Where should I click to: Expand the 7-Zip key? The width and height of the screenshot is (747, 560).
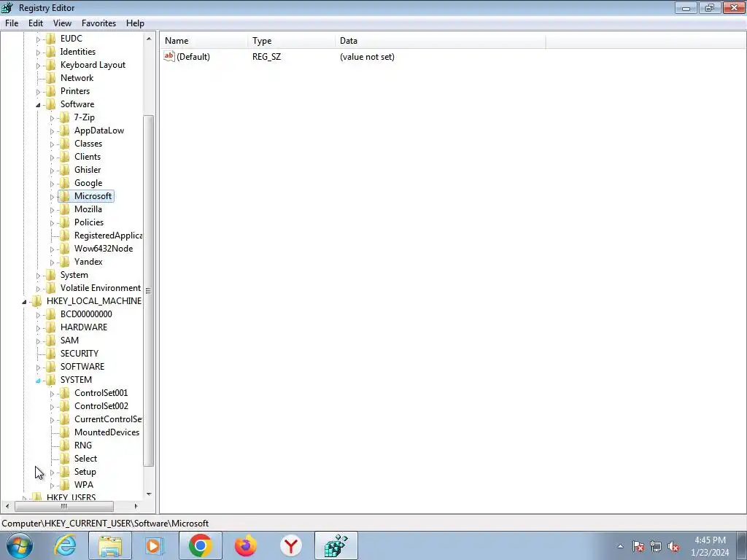pyautogui.click(x=52, y=117)
